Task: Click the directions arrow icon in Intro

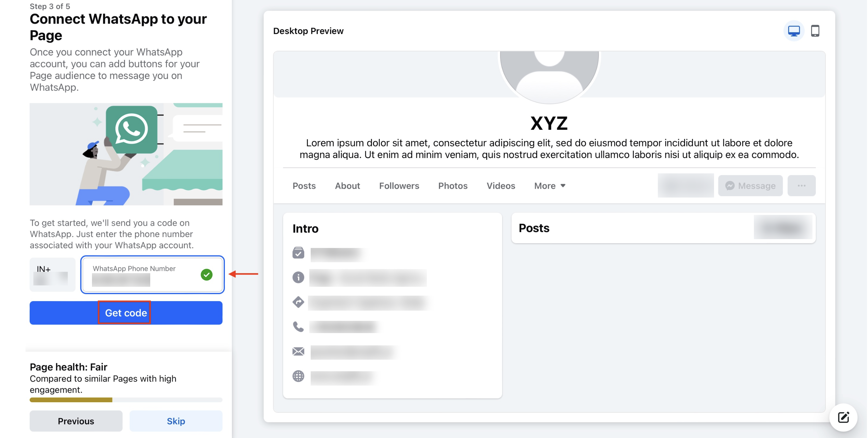Action: point(298,302)
